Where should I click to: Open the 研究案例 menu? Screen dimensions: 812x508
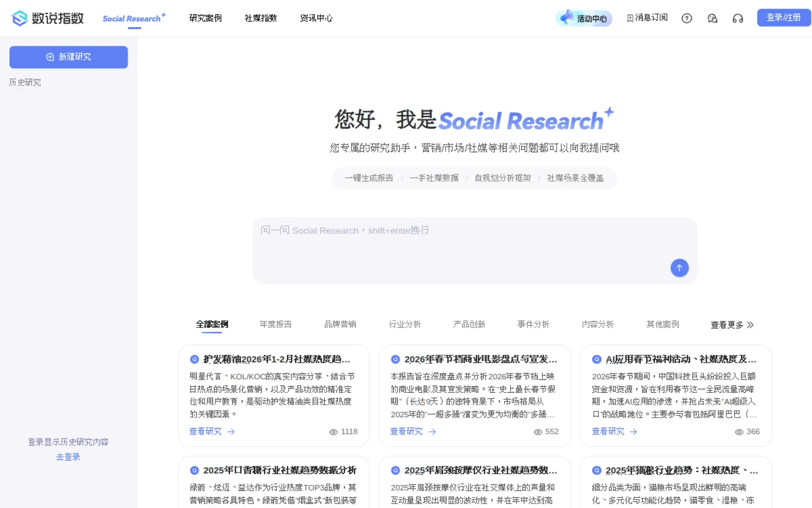tap(205, 18)
